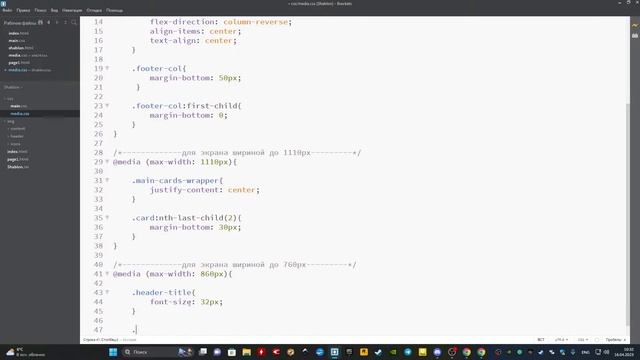Collapse the css folder in project tree
Screen dimensions: 640x360
point(9,98)
